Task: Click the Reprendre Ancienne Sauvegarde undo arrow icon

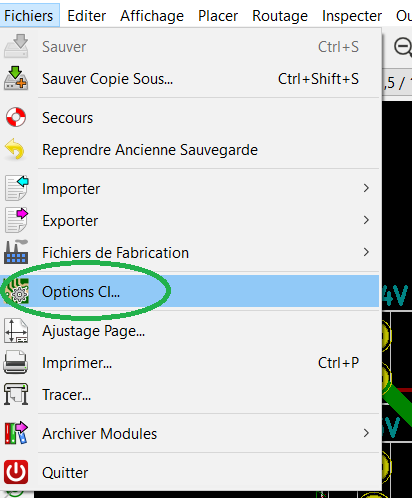Action: (x=15, y=149)
